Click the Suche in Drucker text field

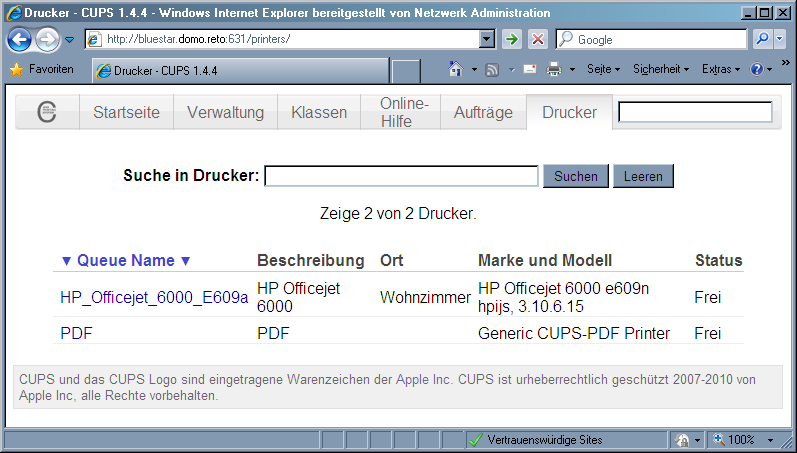(401, 176)
